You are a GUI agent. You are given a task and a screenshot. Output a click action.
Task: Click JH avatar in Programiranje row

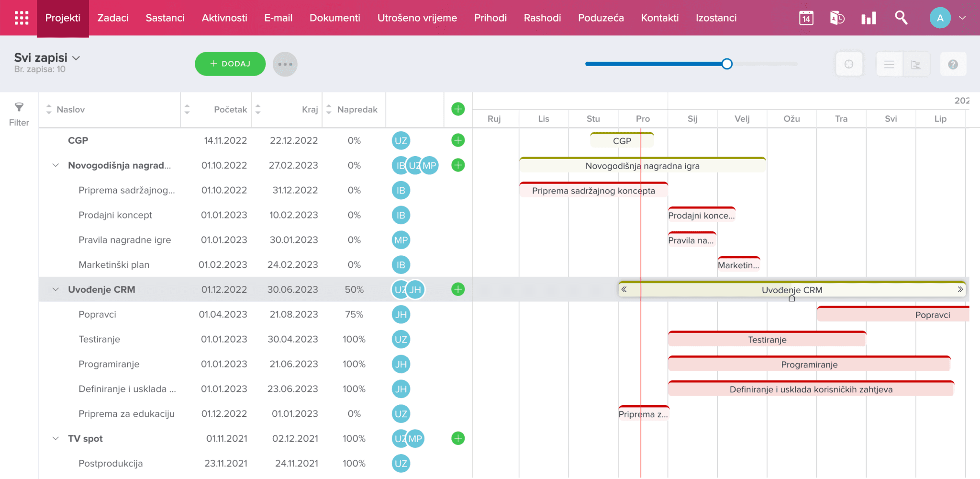click(x=401, y=364)
